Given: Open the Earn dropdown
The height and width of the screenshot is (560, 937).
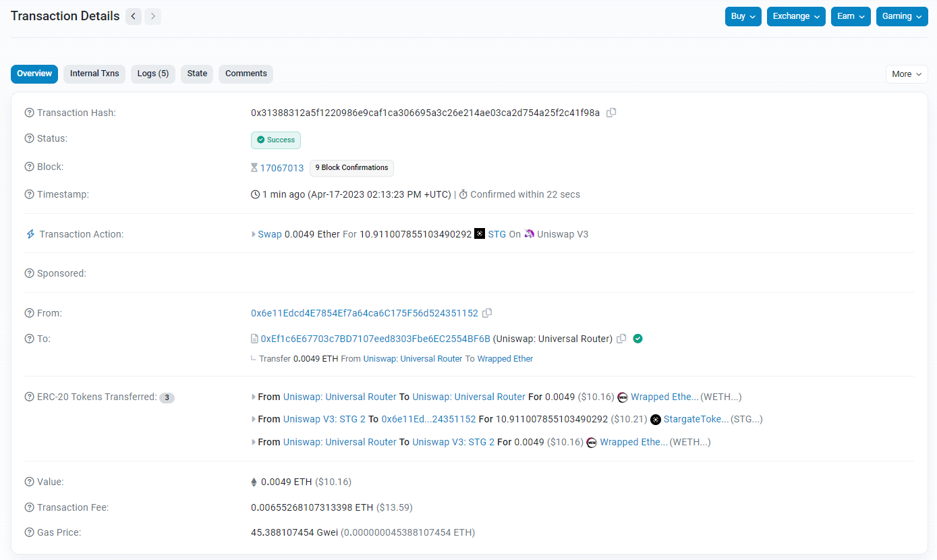Looking at the screenshot, I should (x=851, y=16).
